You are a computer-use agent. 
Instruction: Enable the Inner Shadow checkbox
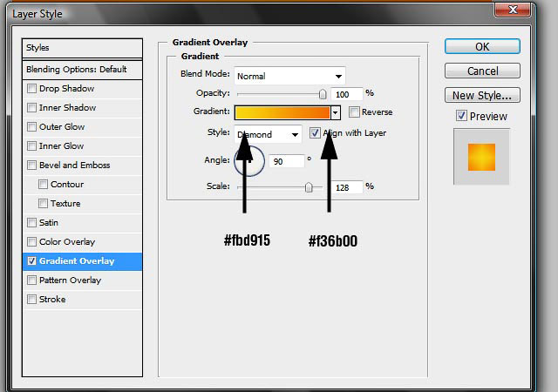(x=31, y=107)
